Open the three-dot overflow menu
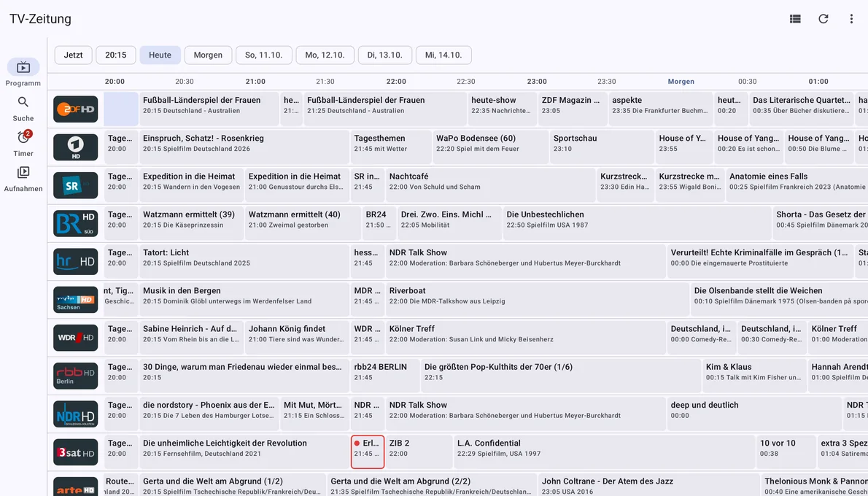Image resolution: width=868 pixels, height=496 pixels. tap(851, 19)
